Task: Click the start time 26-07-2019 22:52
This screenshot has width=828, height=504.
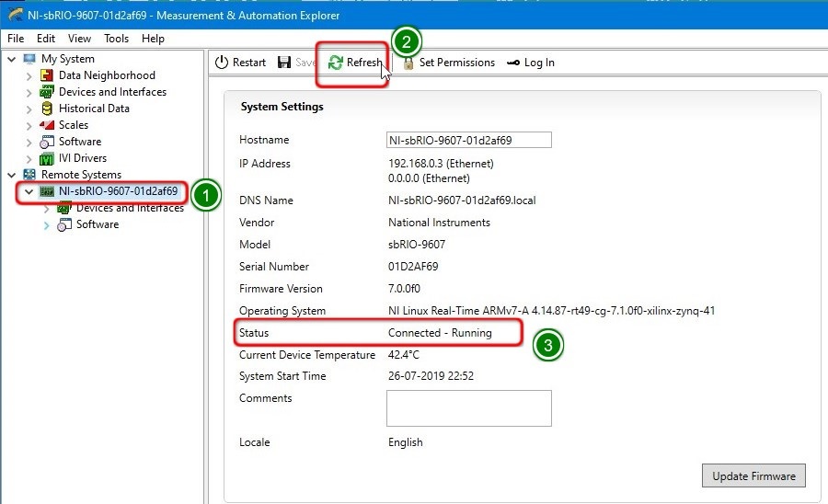Action: tap(431, 376)
